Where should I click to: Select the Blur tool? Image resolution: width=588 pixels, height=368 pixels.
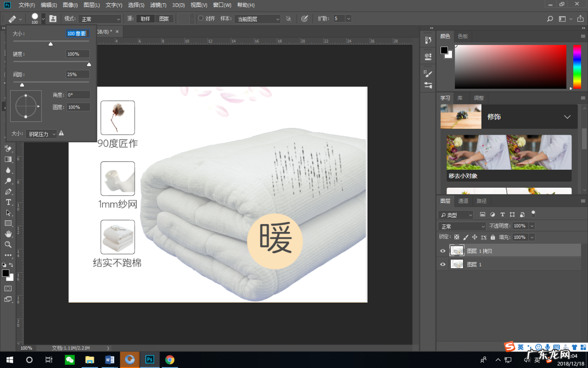8,169
